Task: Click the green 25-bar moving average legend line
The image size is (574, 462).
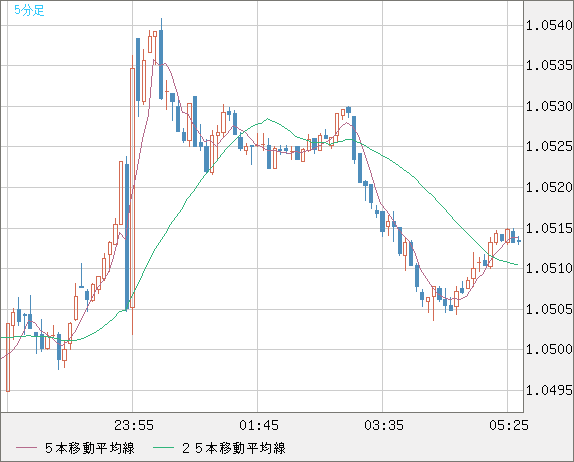Action: click(163, 448)
